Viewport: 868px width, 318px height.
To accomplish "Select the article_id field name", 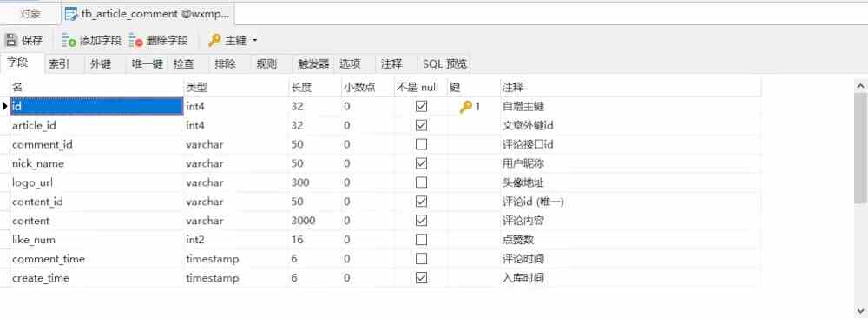I will 35,126.
